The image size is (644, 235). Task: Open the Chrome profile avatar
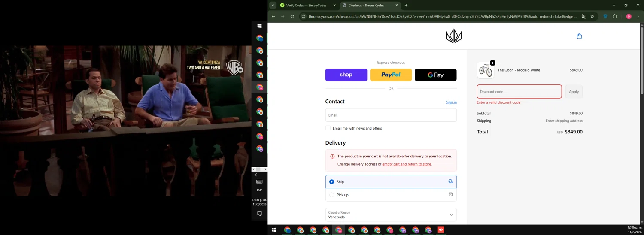[x=629, y=16]
